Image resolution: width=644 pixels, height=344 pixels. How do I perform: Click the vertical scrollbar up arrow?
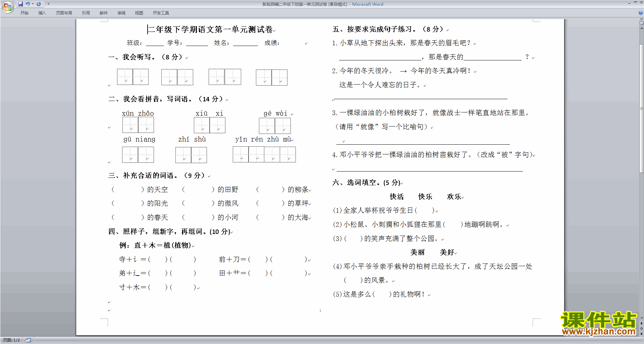(641, 29)
